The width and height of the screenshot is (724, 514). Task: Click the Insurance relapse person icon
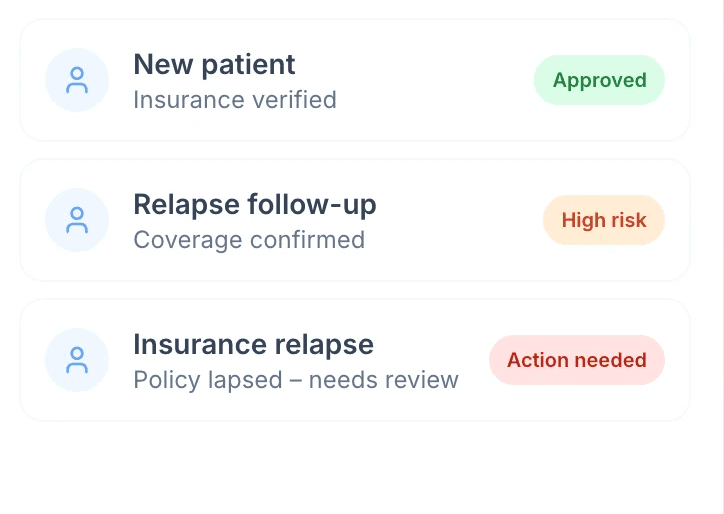[x=77, y=360]
